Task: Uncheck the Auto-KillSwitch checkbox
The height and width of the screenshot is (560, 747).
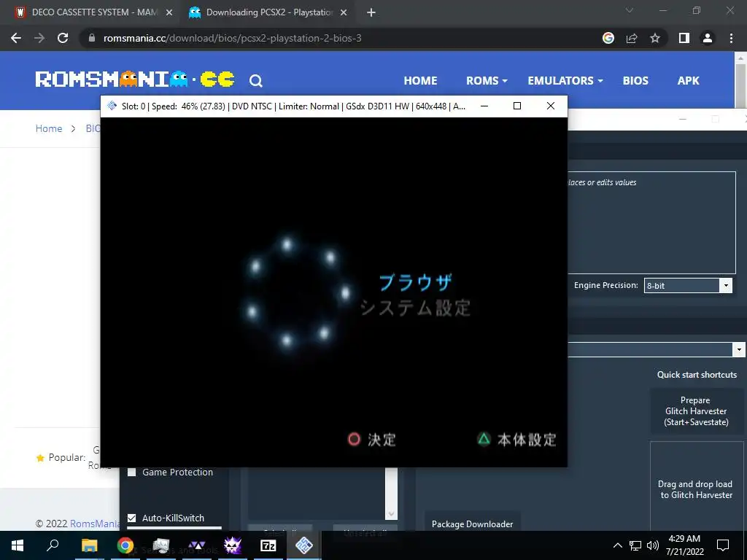Action: (132, 518)
